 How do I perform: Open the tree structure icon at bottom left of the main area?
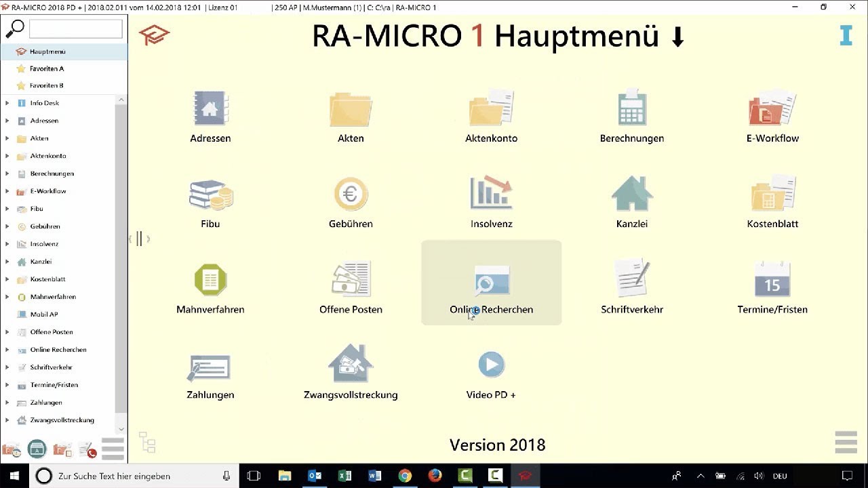(147, 442)
